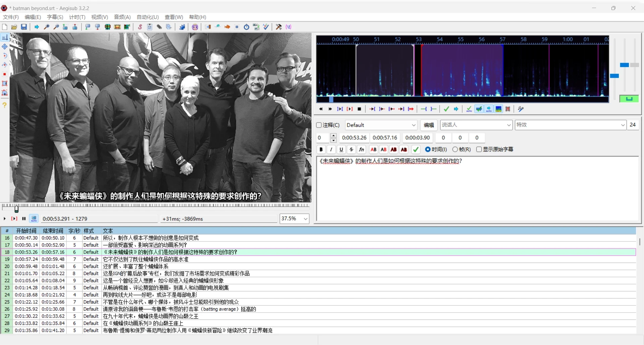Select the drag subtitles visual tool
The width and height of the screenshot is (644, 345).
coord(5,47)
